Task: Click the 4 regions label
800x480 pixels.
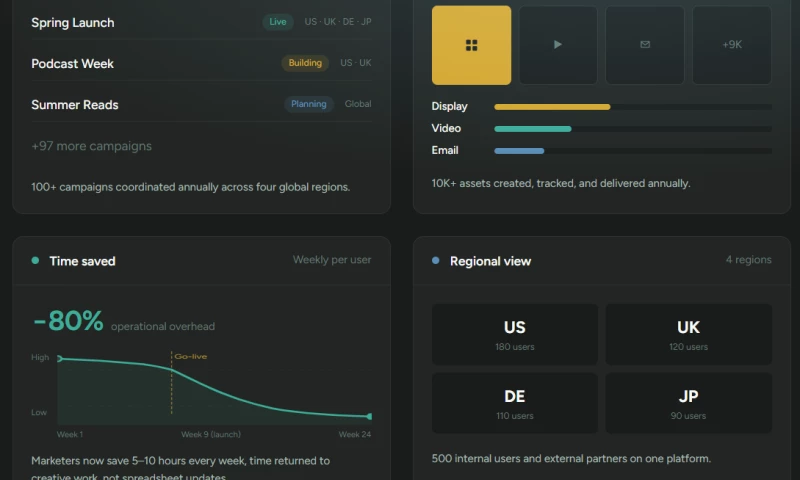Action: [x=748, y=260]
